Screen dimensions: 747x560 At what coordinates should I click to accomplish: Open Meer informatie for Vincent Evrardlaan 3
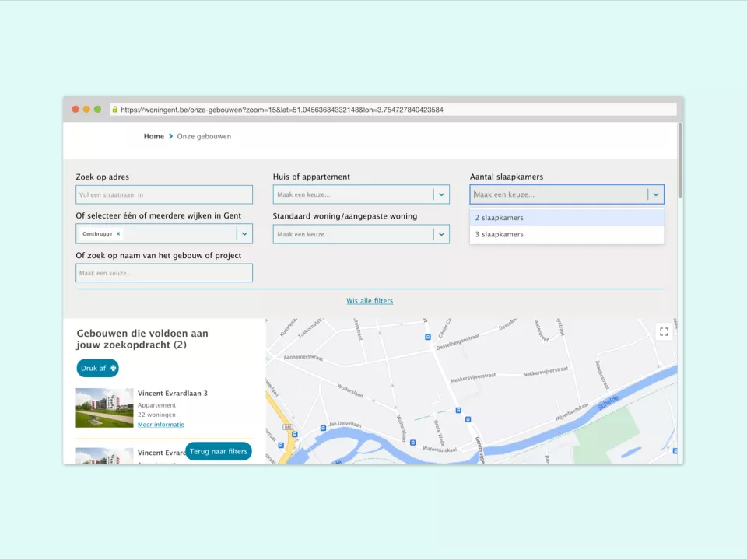pyautogui.click(x=161, y=425)
